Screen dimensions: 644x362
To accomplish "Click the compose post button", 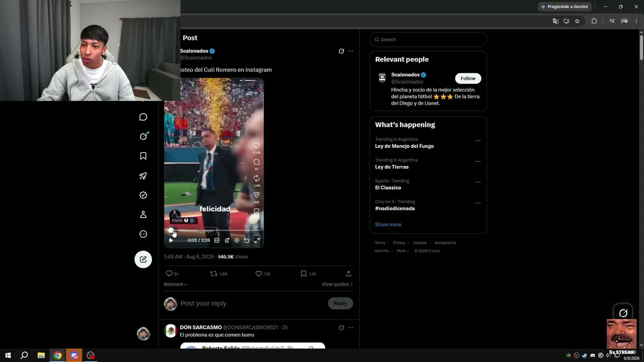I will pos(143,259).
